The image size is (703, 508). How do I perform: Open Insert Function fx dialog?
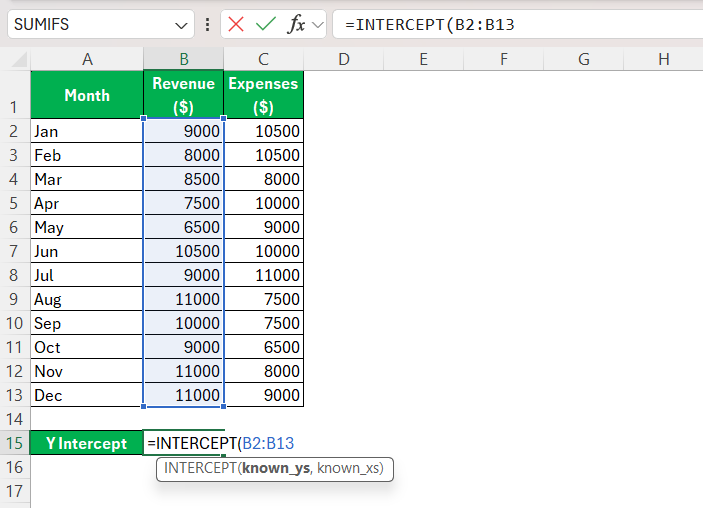pyautogui.click(x=296, y=24)
